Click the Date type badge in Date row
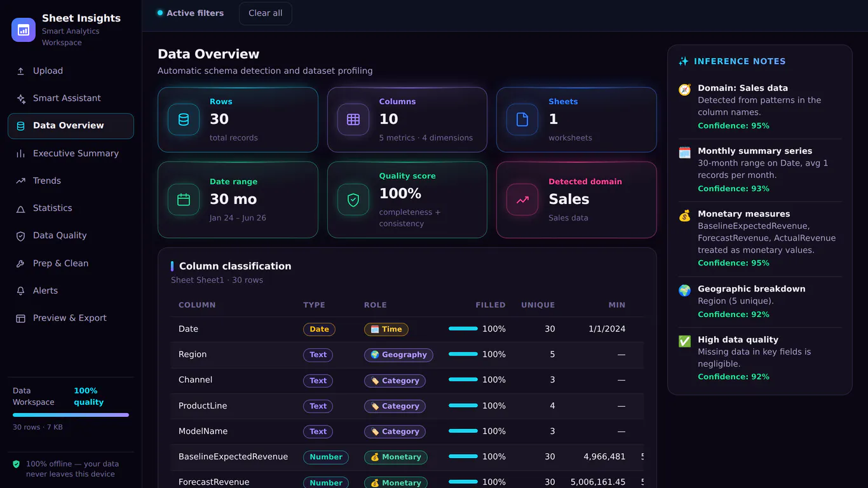868x488 pixels. point(319,329)
